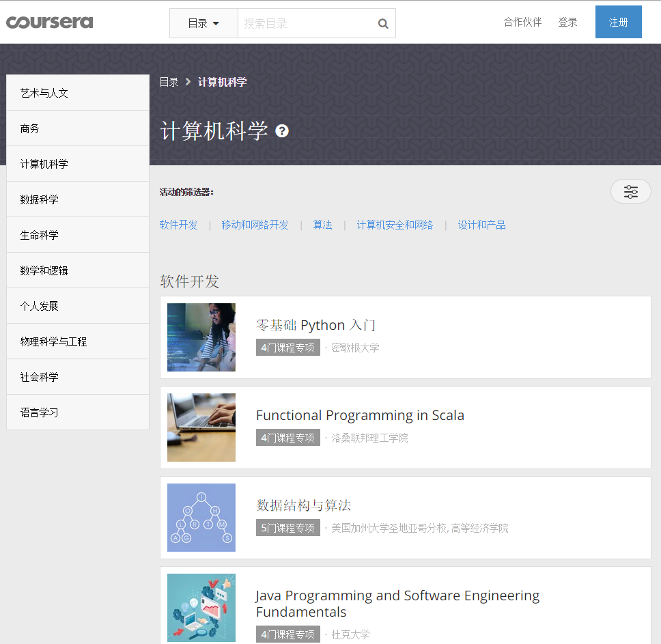
Task: Click the help question mark beside 计算机科学
Action: click(x=282, y=131)
